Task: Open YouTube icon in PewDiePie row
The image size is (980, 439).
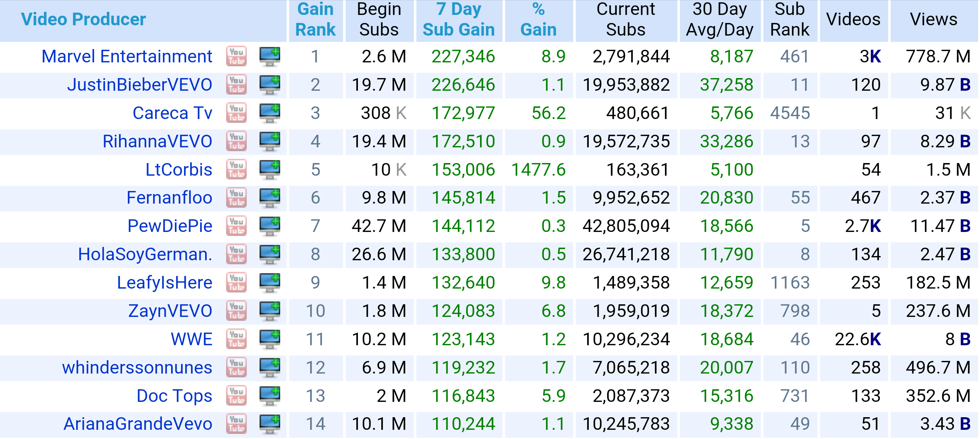Action: tap(236, 226)
